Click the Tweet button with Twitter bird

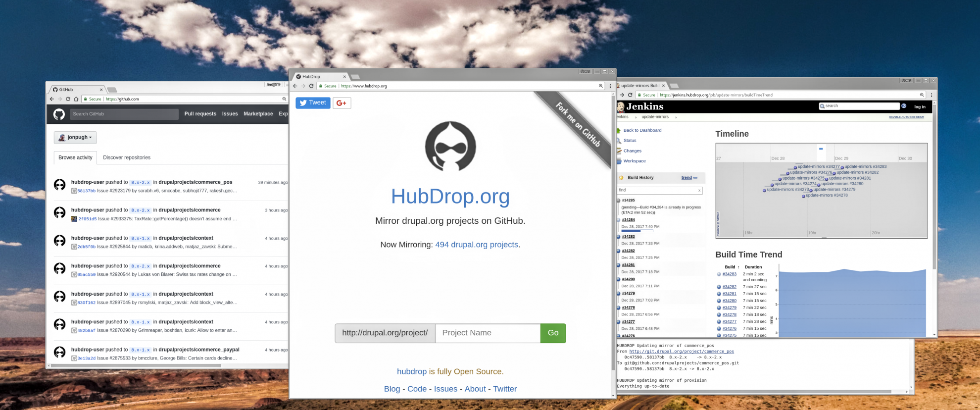click(313, 103)
